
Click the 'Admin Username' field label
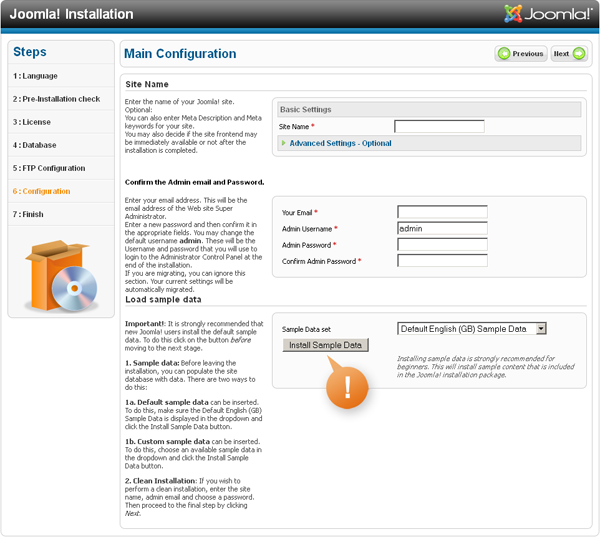coord(307,229)
